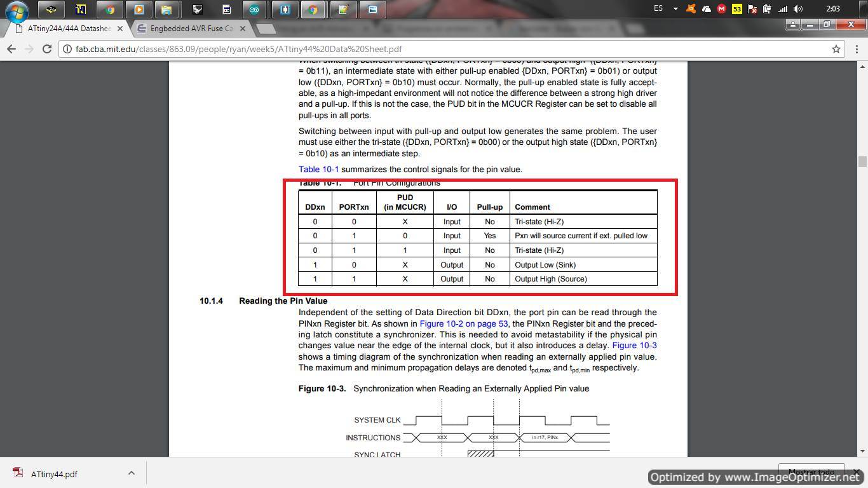Click the vertical scrollbar thumb

click(x=862, y=161)
